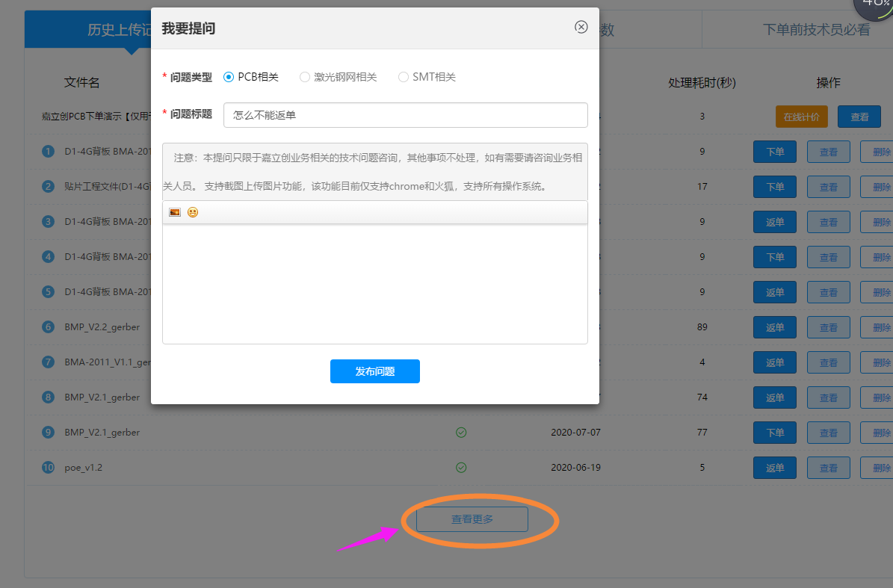
Task: Click the number 6 badge beside BMP_V2.2_gerber
Action: coord(48,327)
